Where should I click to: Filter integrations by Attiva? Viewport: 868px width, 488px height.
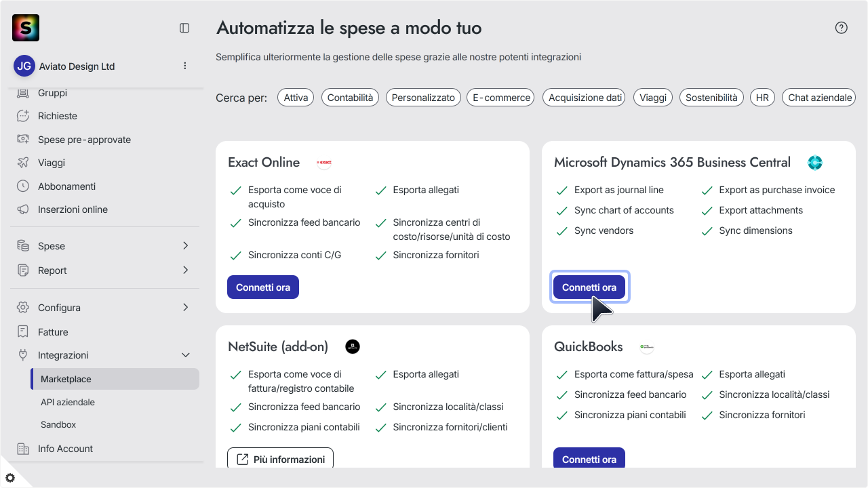(296, 98)
